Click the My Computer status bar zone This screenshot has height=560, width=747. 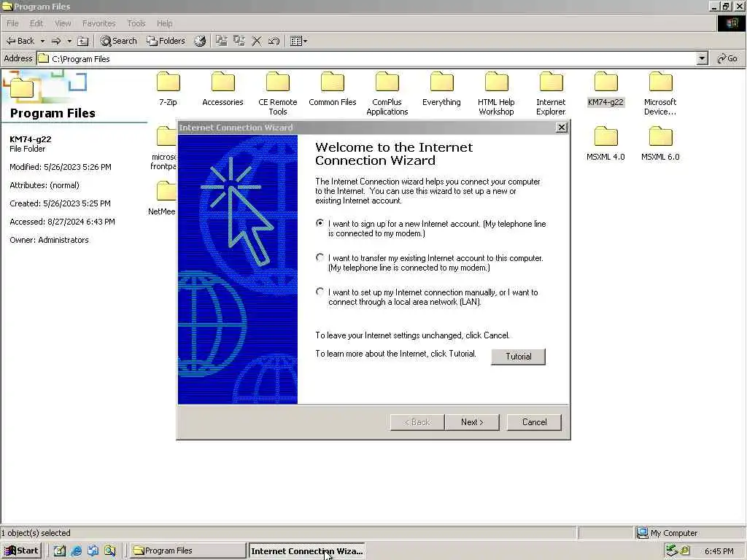pos(689,533)
